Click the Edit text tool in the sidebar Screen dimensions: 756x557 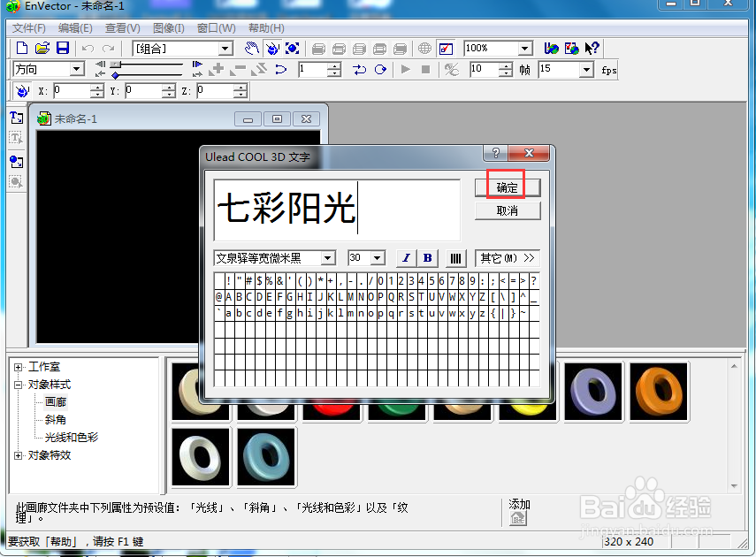pyautogui.click(x=16, y=138)
